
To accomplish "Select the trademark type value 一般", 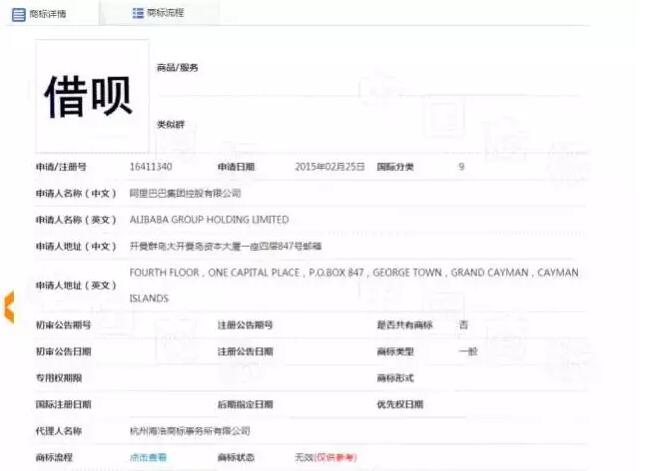I will click(468, 352).
